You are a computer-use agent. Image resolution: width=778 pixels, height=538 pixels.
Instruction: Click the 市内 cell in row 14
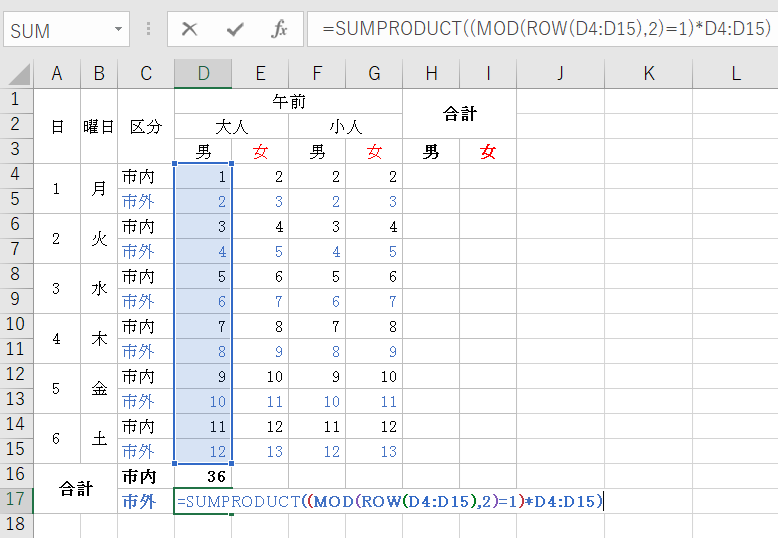pyautogui.click(x=146, y=426)
